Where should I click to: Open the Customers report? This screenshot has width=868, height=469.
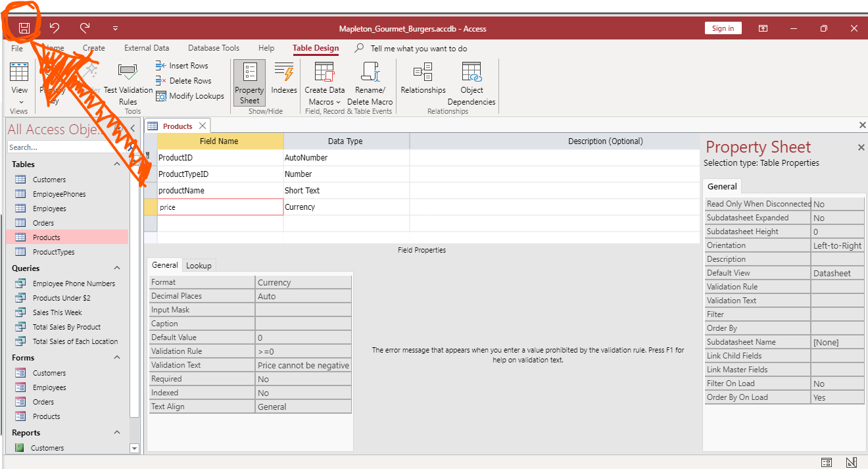(47, 448)
